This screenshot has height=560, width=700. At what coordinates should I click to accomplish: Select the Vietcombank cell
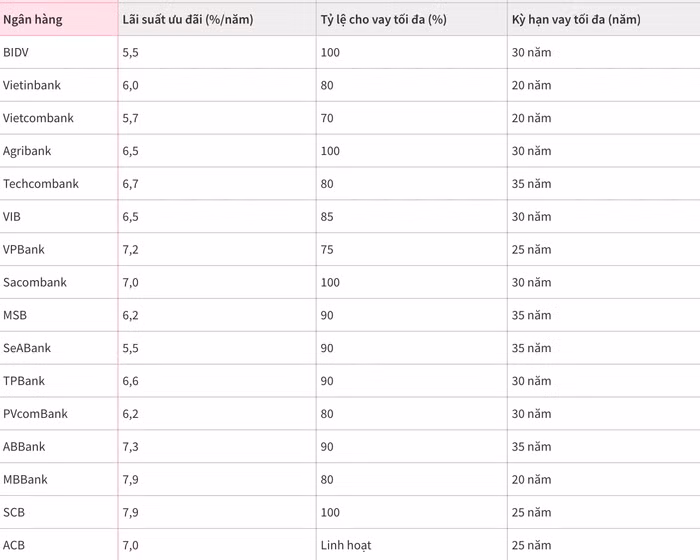pyautogui.click(x=38, y=118)
